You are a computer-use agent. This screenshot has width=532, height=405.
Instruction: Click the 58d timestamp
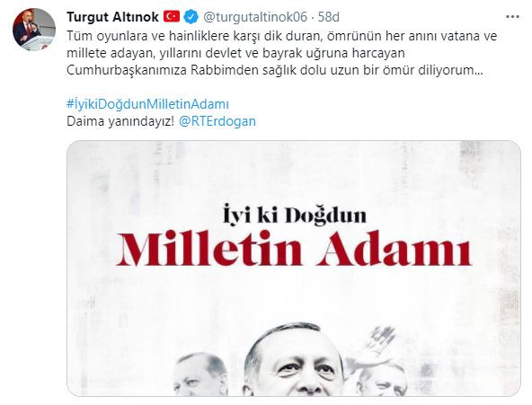(328, 17)
